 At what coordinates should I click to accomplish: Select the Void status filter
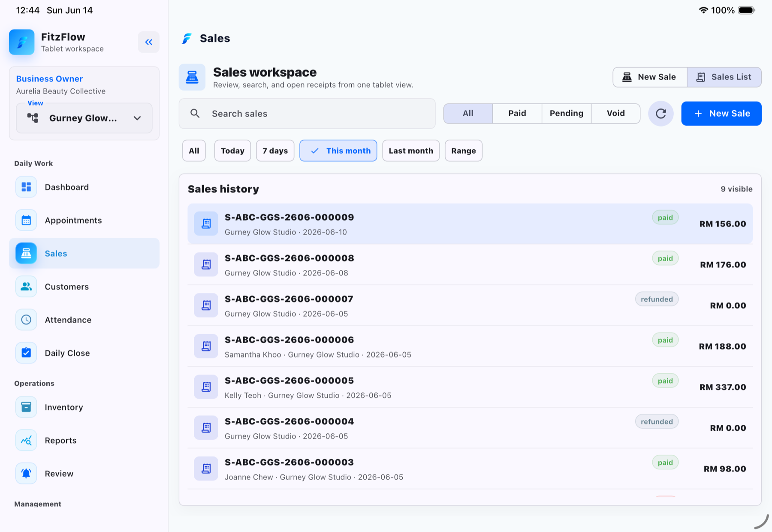[x=615, y=113]
